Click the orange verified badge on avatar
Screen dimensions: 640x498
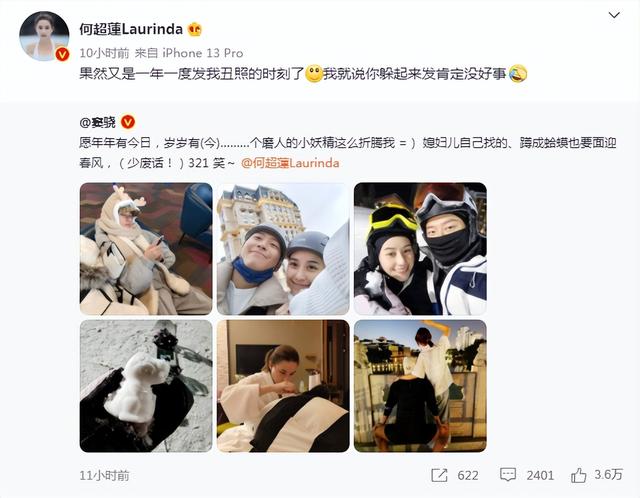coord(62,54)
